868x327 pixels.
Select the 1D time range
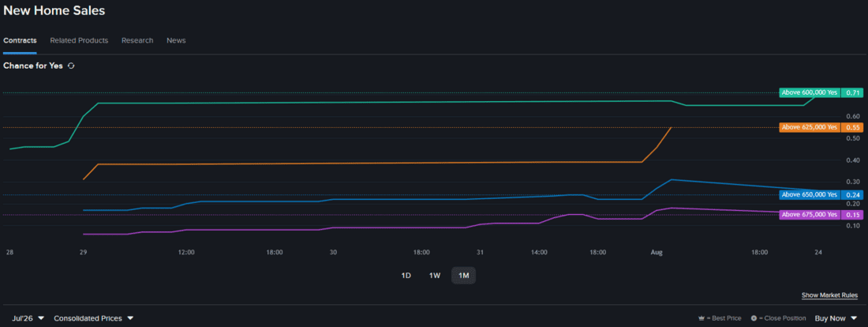click(x=406, y=276)
